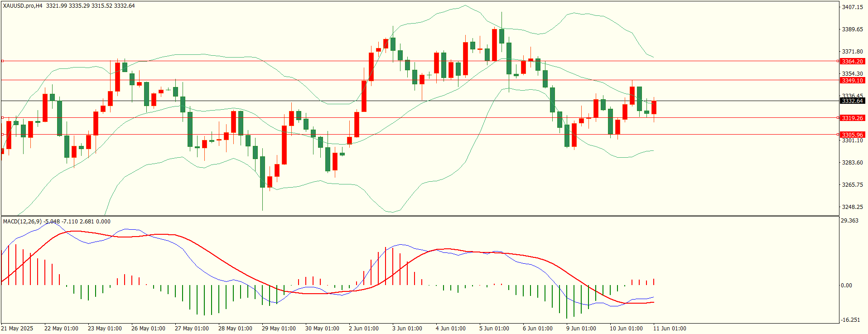
Task: Click the 3371.80 price scale label
Action: (x=852, y=52)
